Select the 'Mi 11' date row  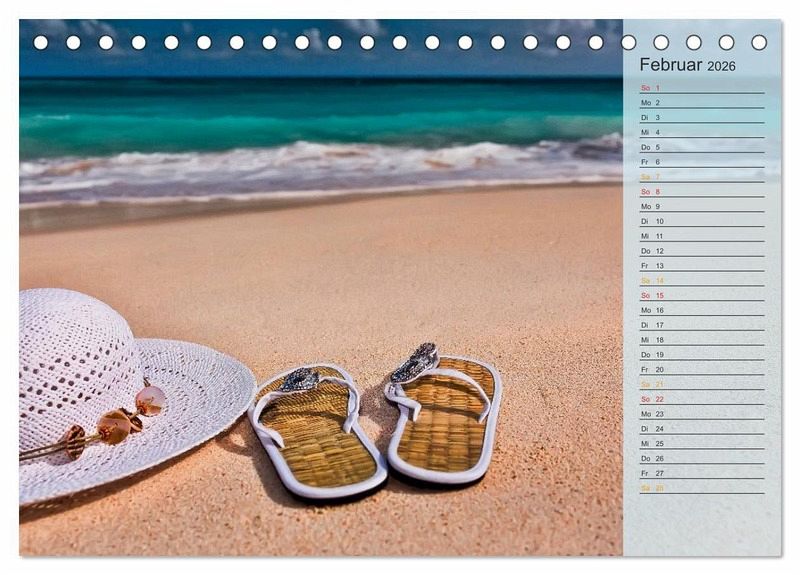tap(702, 236)
